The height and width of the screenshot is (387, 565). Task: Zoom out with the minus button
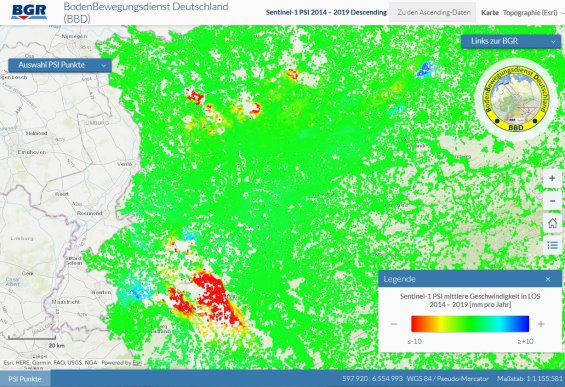[552, 201]
